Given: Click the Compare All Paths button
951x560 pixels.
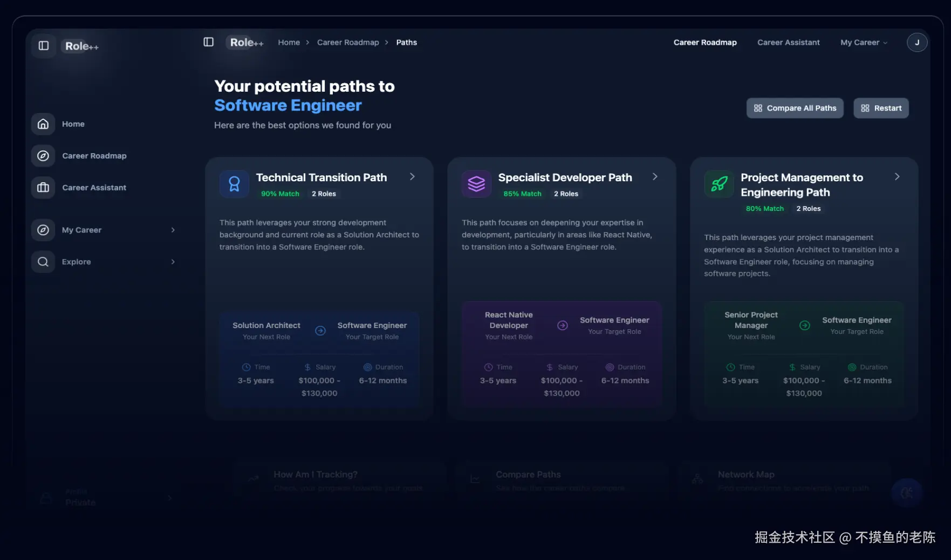Looking at the screenshot, I should [795, 108].
